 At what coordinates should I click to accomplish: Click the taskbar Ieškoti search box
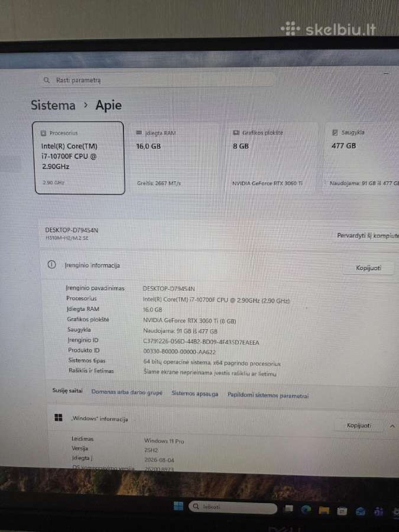click(233, 507)
